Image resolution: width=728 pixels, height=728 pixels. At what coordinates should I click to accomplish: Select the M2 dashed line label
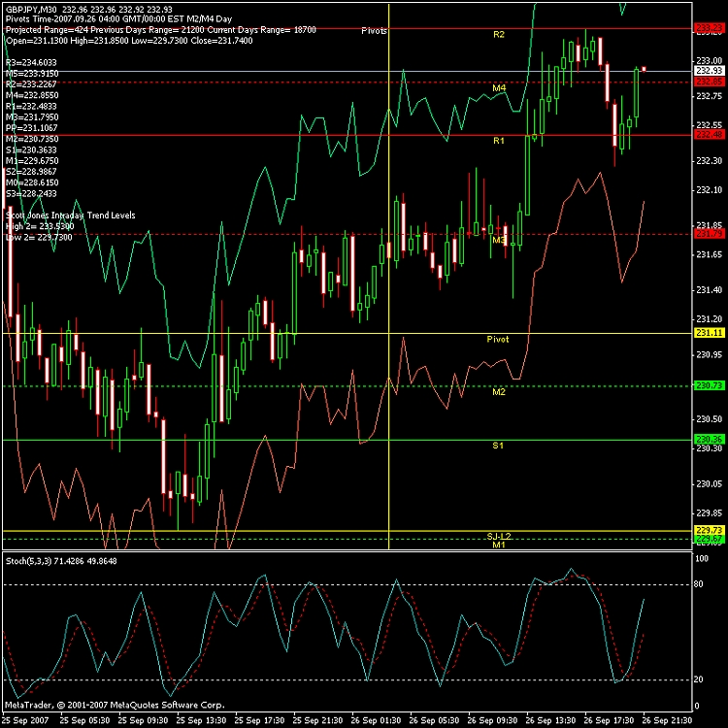point(499,392)
